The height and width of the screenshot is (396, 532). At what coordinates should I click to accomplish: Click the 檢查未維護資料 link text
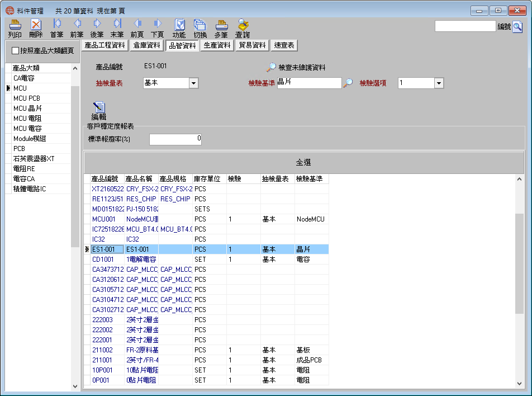[x=302, y=67]
